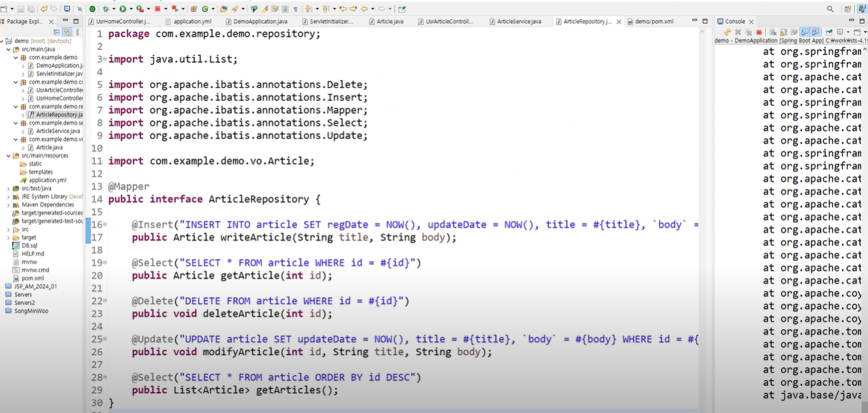
Task: Click the Save icon in the main toolbar
Action: pyautogui.click(x=20, y=9)
